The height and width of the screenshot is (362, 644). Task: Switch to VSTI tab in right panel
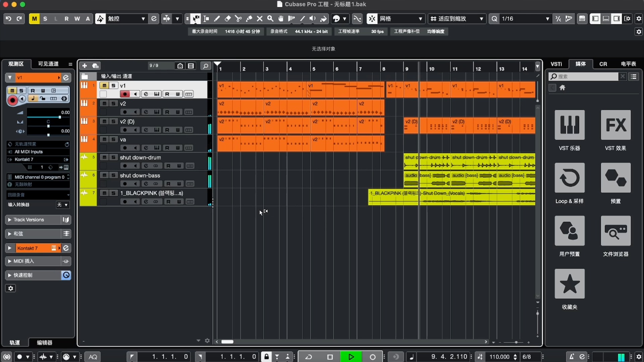click(556, 64)
